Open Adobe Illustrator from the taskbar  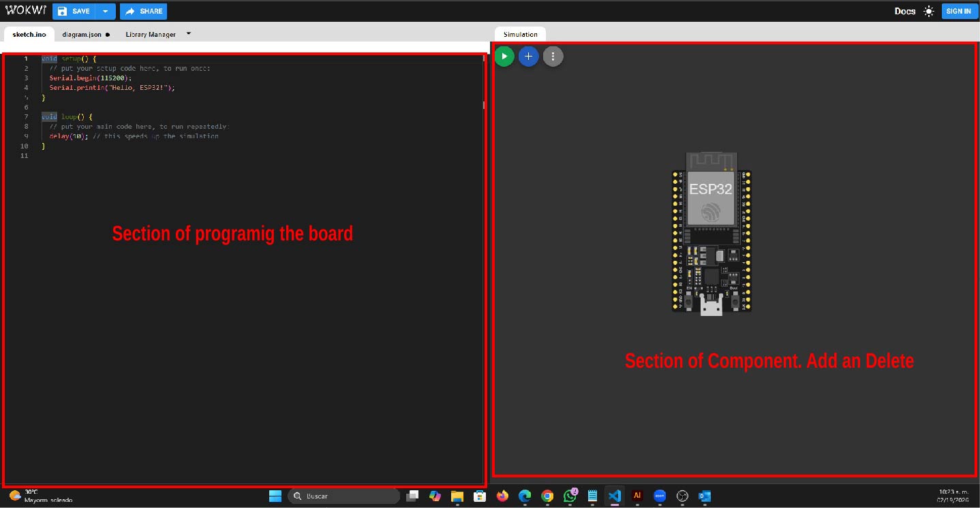(637, 496)
